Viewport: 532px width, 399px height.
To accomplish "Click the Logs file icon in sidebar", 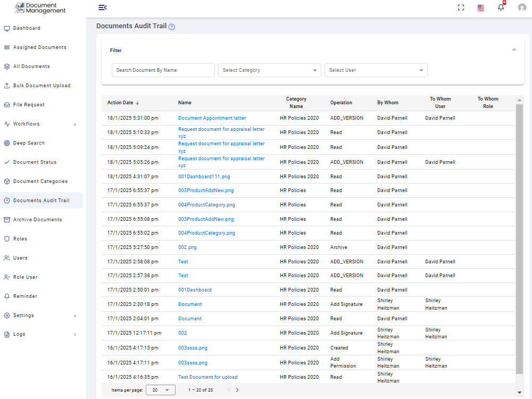I will pyautogui.click(x=7, y=335).
